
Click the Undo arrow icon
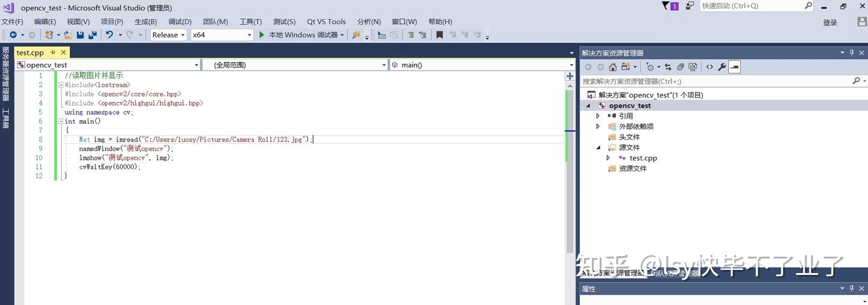[109, 35]
